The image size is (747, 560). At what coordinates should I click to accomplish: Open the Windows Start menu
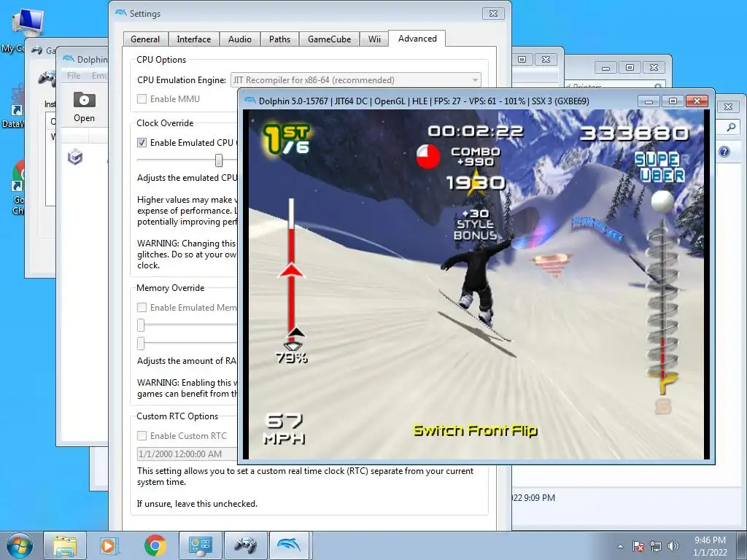point(20,545)
